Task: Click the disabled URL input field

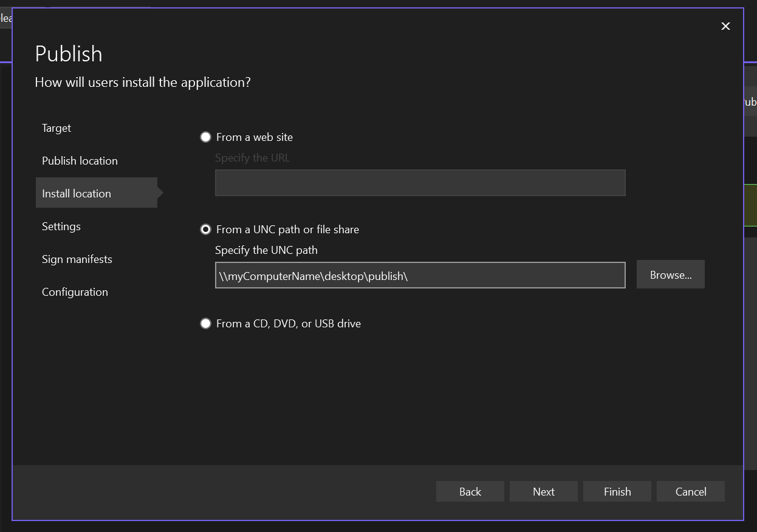Action: (x=420, y=182)
